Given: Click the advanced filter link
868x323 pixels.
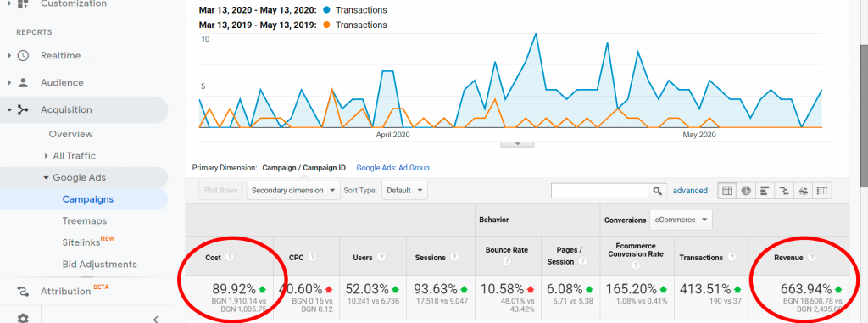Looking at the screenshot, I should click(690, 191).
